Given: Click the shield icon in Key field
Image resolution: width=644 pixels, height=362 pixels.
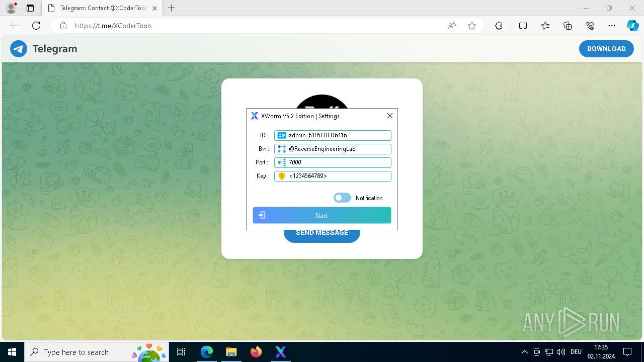Looking at the screenshot, I should 282,176.
